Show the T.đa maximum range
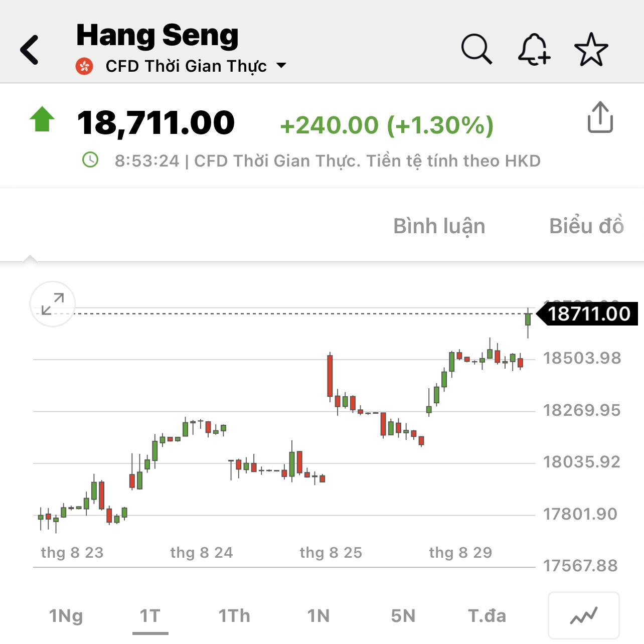Image resolution: width=644 pixels, height=644 pixels. pos(487,615)
